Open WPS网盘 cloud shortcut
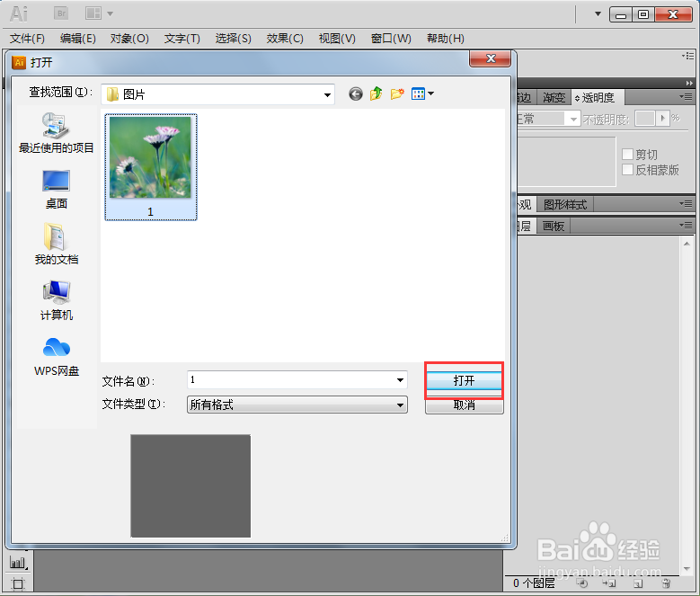 (x=57, y=357)
